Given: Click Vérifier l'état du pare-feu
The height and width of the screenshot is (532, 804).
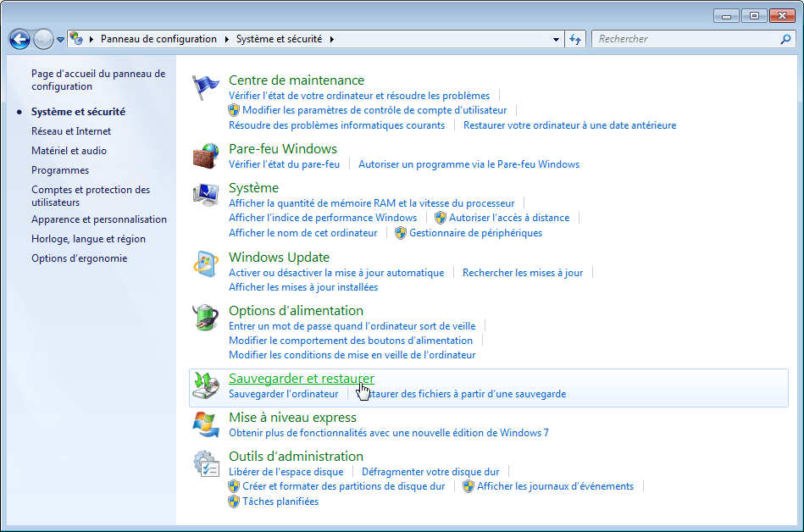Looking at the screenshot, I should pyautogui.click(x=284, y=164).
